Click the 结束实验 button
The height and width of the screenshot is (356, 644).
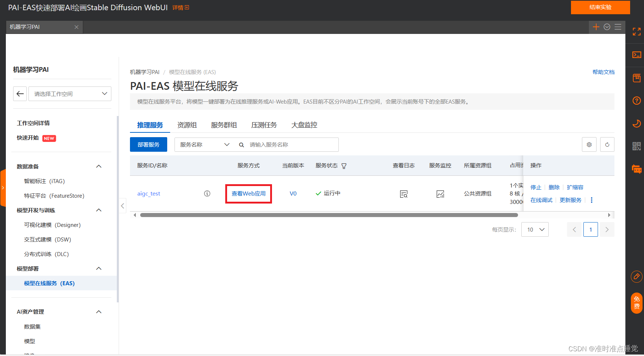point(601,7)
